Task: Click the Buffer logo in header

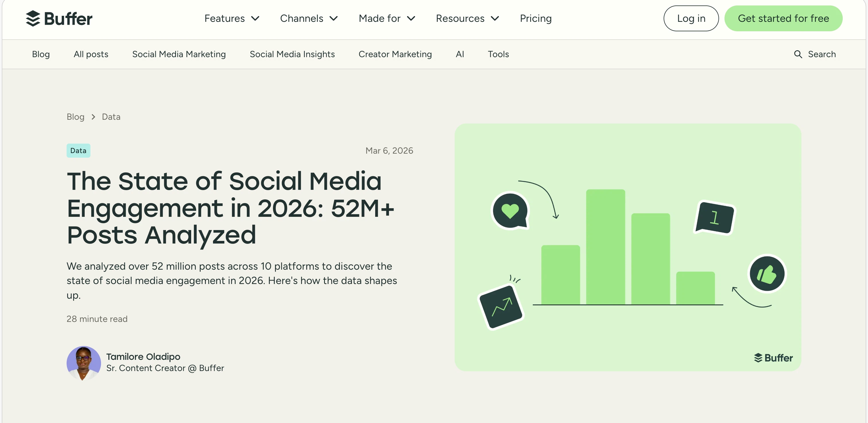Action: coord(59,19)
